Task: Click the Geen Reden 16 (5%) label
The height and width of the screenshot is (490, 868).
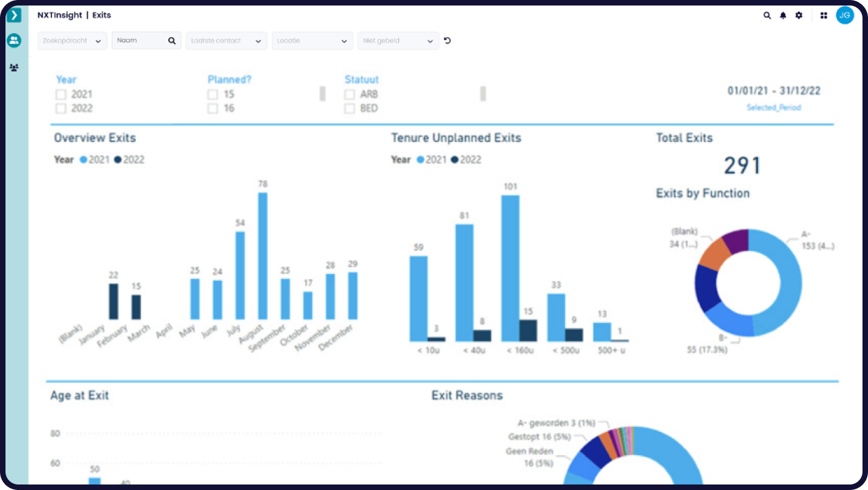Action: click(x=529, y=458)
